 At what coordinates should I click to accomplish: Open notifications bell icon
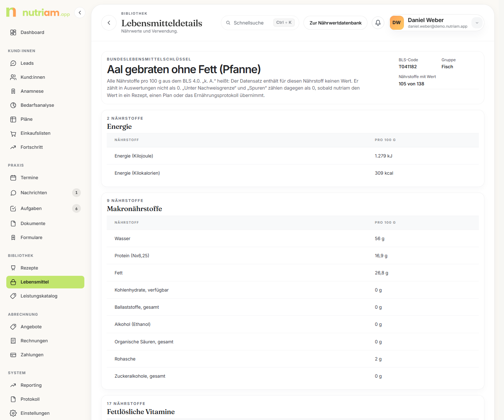pyautogui.click(x=378, y=23)
